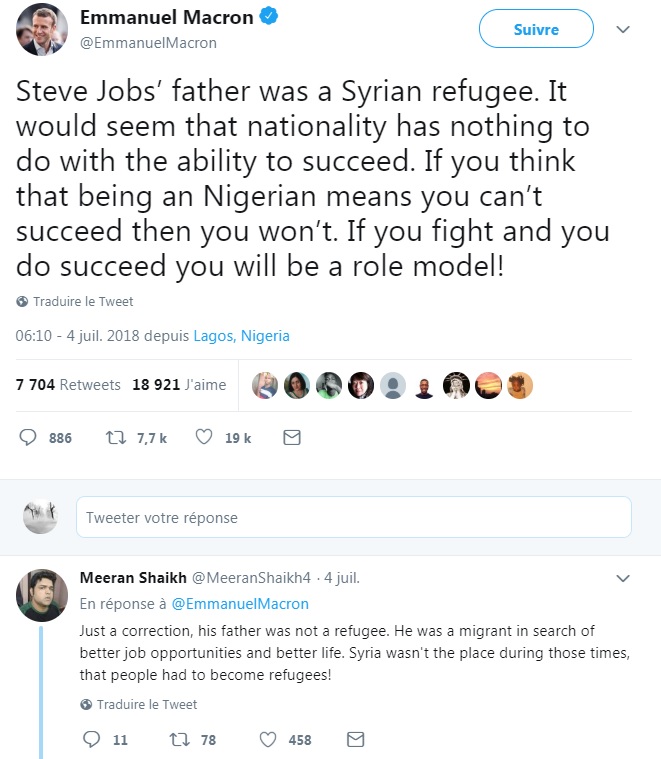Viewport: 661px width, 759px height.
Task: Retweet Emmanuel Macron's tweet
Action: (114, 437)
